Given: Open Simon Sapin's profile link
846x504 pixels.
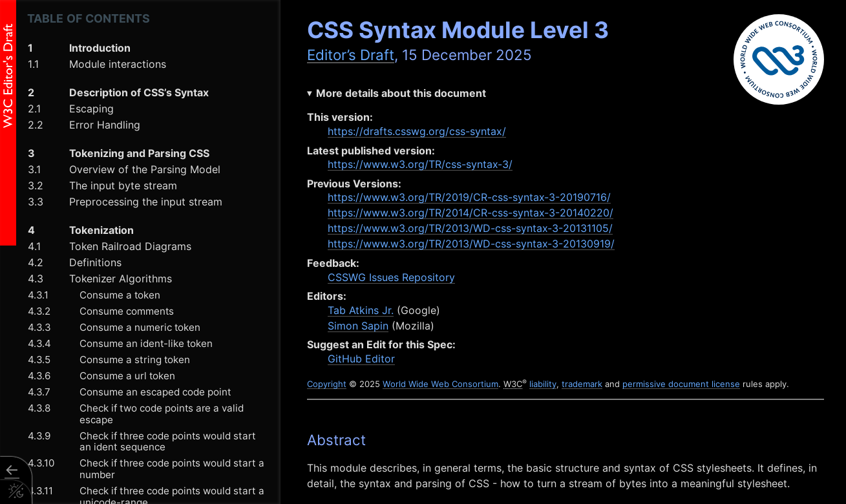Looking at the screenshot, I should point(358,326).
